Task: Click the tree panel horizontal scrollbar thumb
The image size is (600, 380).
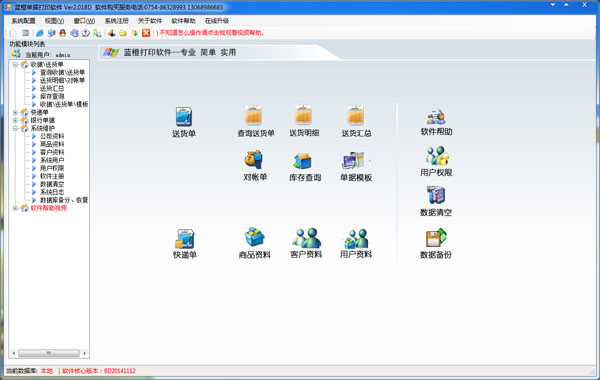Action: pyautogui.click(x=49, y=353)
